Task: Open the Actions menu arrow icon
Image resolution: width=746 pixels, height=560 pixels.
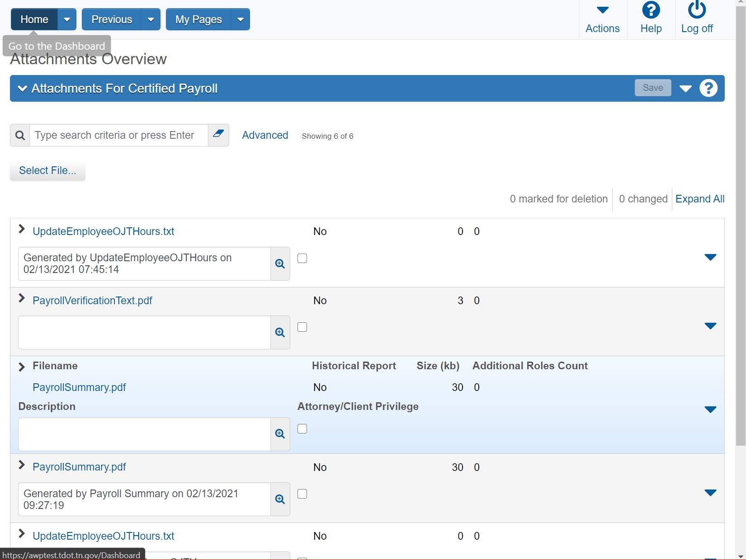Action: tap(602, 10)
